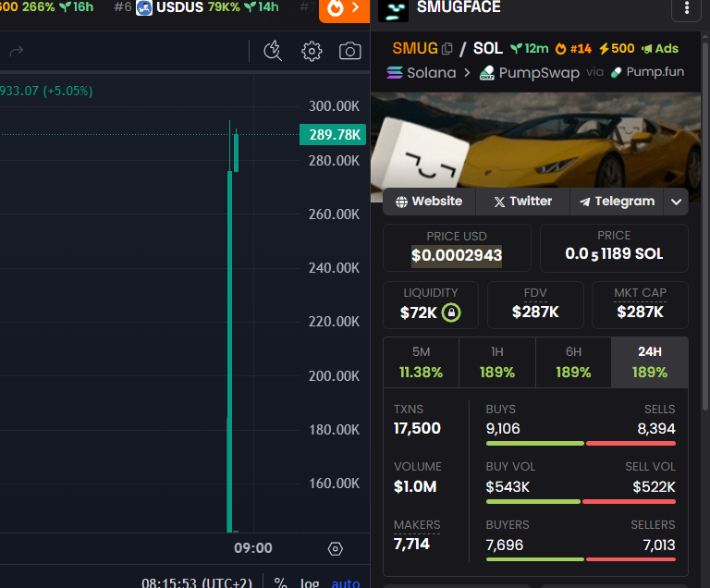Screen dimensions: 710x588
Task: Open chart settings gear icon
Action: pos(312,51)
